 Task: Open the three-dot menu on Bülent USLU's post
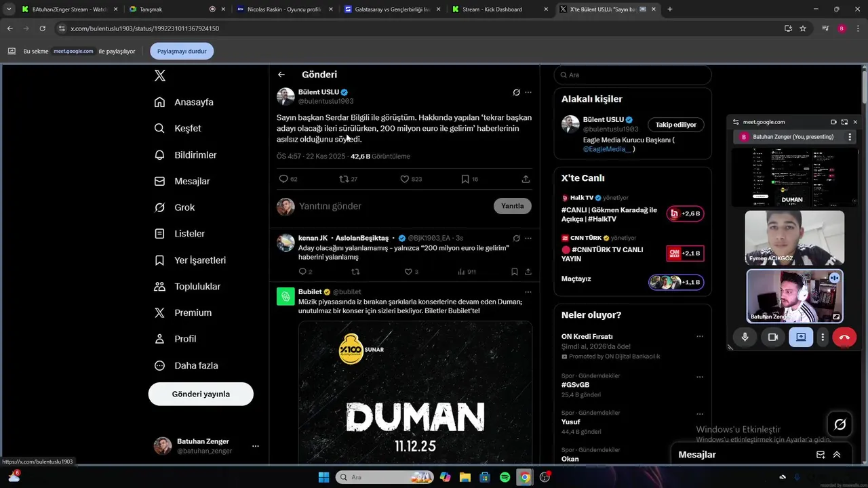click(528, 92)
